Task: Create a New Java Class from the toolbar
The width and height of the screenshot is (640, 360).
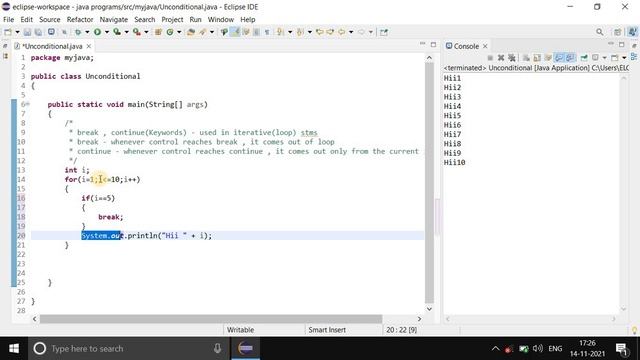Action: [170, 32]
